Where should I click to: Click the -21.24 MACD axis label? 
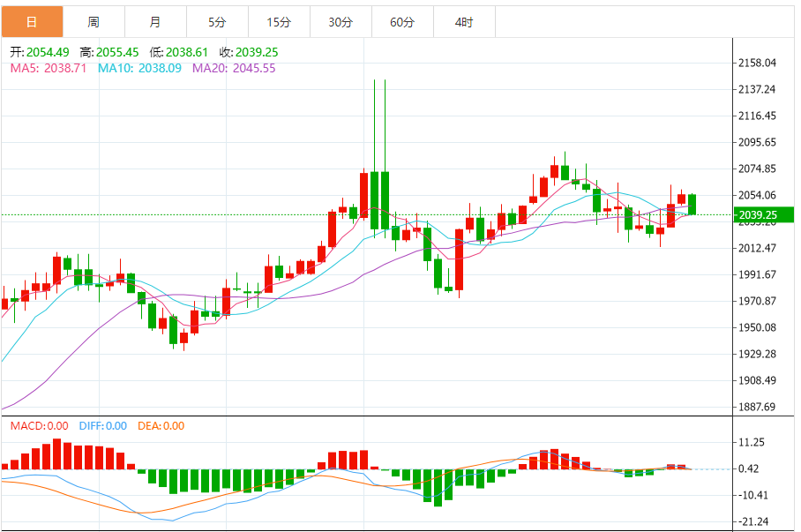pyautogui.click(x=752, y=521)
